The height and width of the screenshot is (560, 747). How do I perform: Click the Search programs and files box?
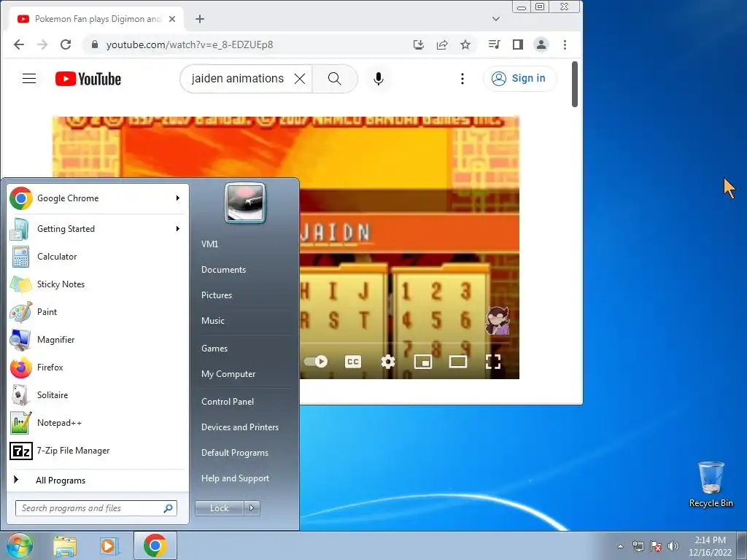(96, 508)
